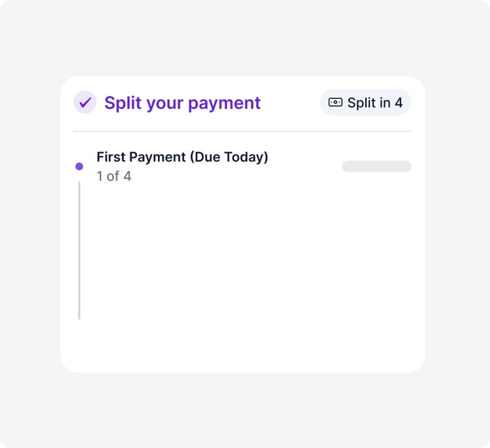
Task: Click the "(Due Today)" text
Action: tap(229, 157)
